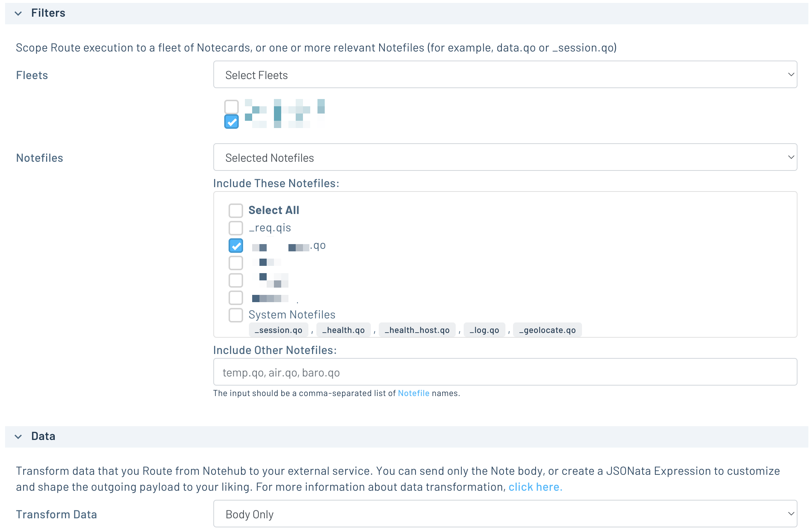Image resolution: width=812 pixels, height=531 pixels.
Task: Enable the _req.qis notefile checkbox
Action: coord(236,228)
